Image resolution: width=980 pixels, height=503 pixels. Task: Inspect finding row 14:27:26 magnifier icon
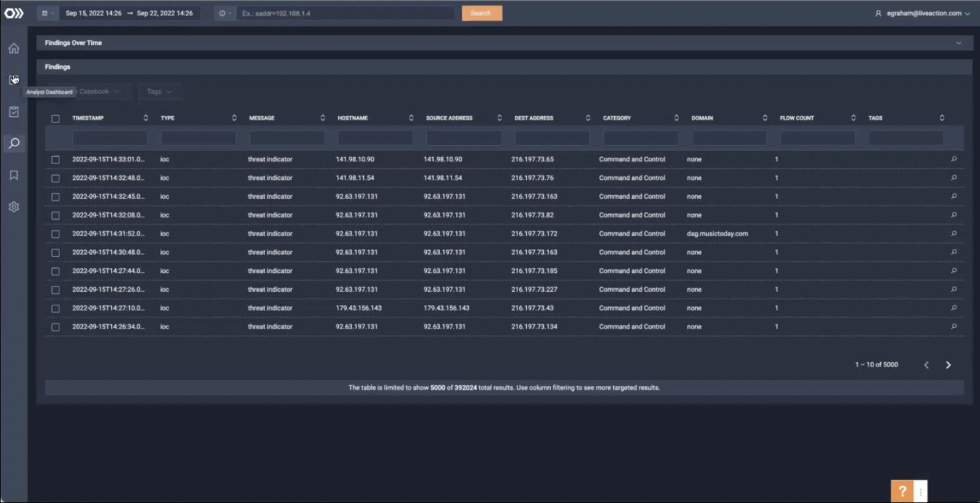coord(954,289)
